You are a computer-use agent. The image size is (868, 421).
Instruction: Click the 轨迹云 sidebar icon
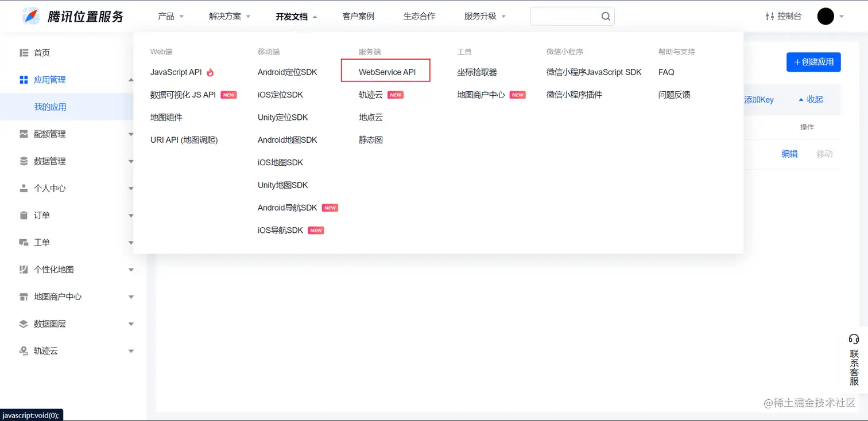click(x=24, y=351)
